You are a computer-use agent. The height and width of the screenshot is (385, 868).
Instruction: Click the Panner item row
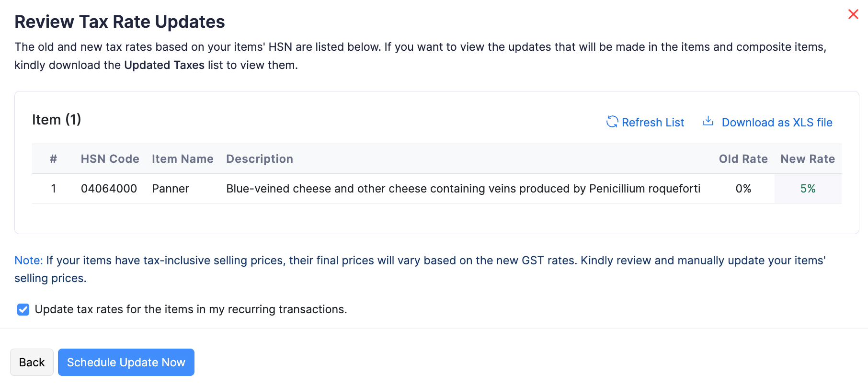coord(170,188)
